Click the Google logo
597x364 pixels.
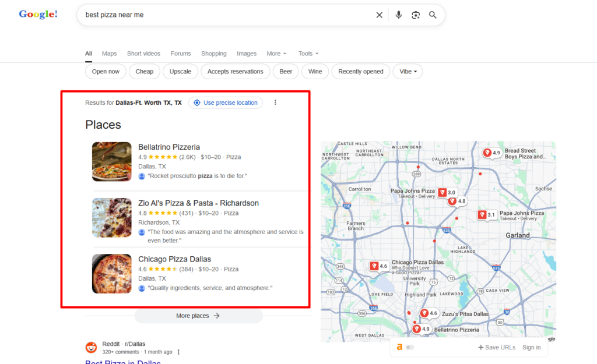point(37,14)
